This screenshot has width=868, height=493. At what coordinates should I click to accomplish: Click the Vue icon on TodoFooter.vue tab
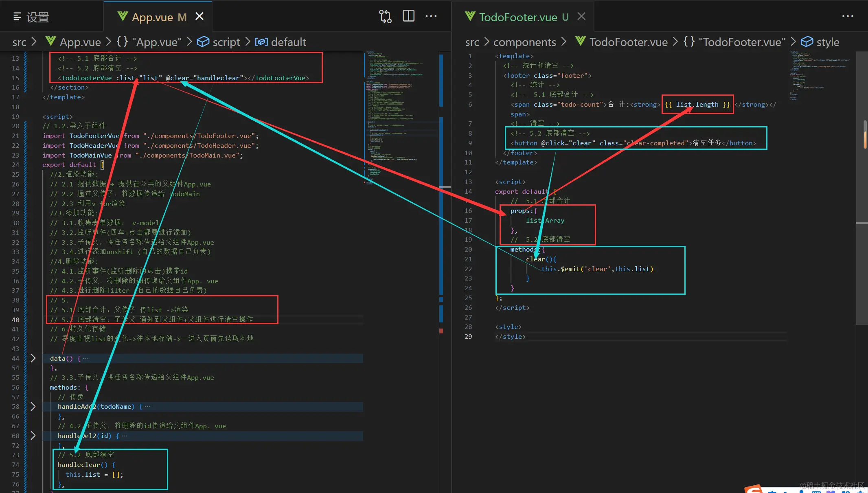point(470,16)
